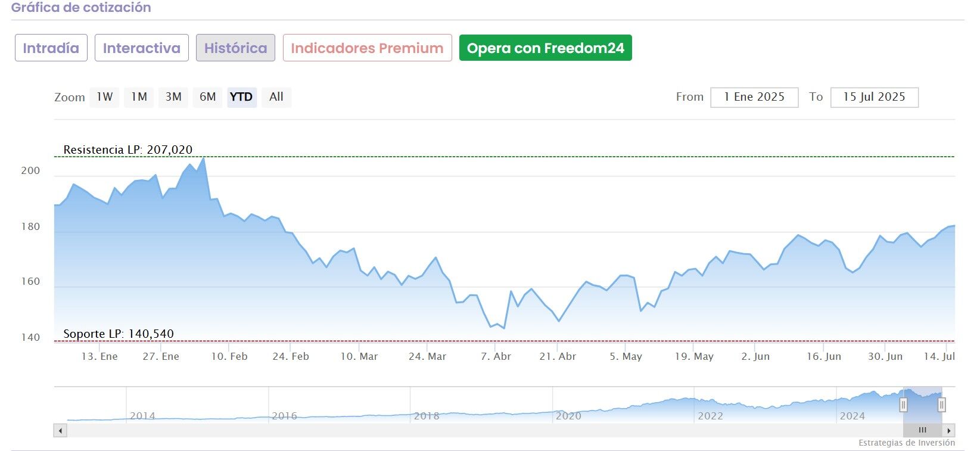Show All historical data range
Viewport: 980px width, 451px height.
click(276, 97)
